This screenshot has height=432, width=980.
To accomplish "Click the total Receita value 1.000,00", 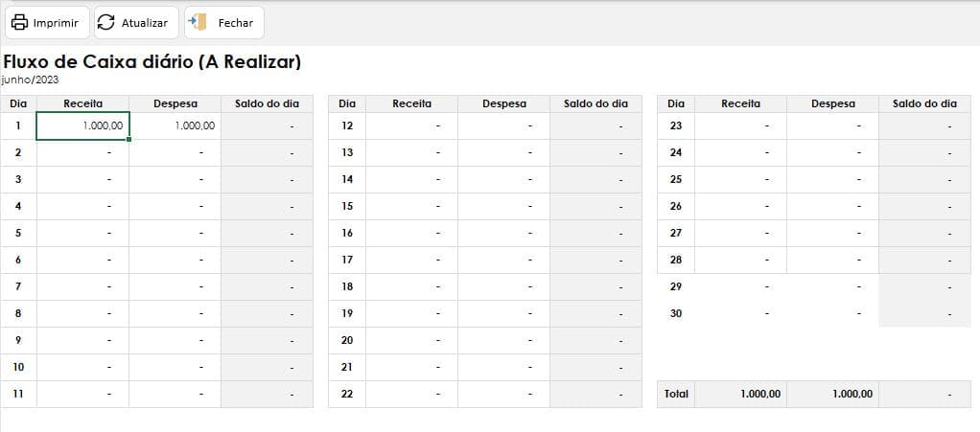I will tap(740, 394).
